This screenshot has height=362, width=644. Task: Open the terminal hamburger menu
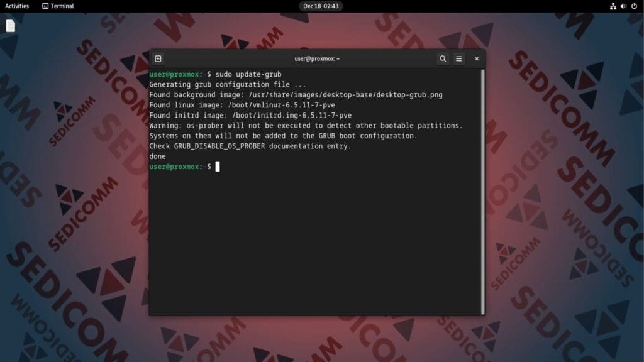459,58
